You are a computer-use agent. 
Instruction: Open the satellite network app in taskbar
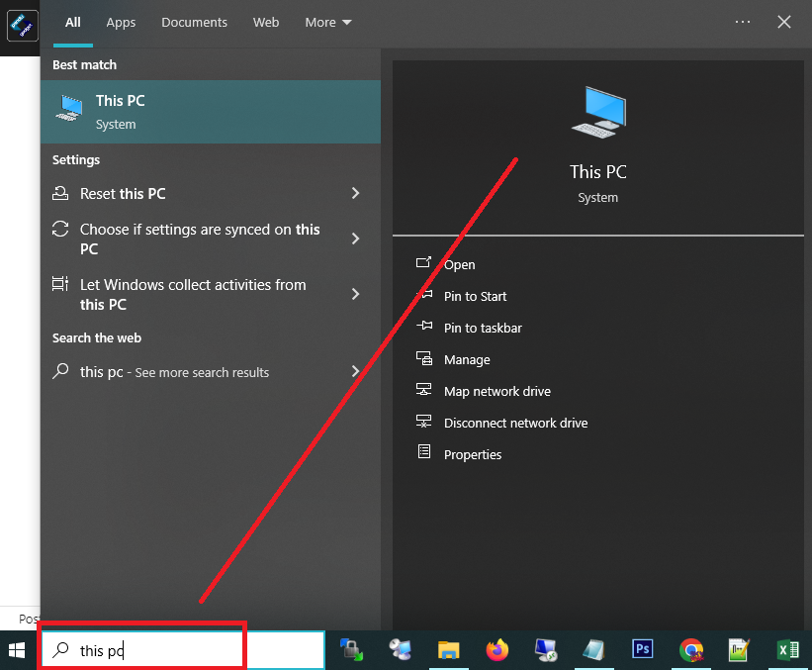[x=401, y=650]
